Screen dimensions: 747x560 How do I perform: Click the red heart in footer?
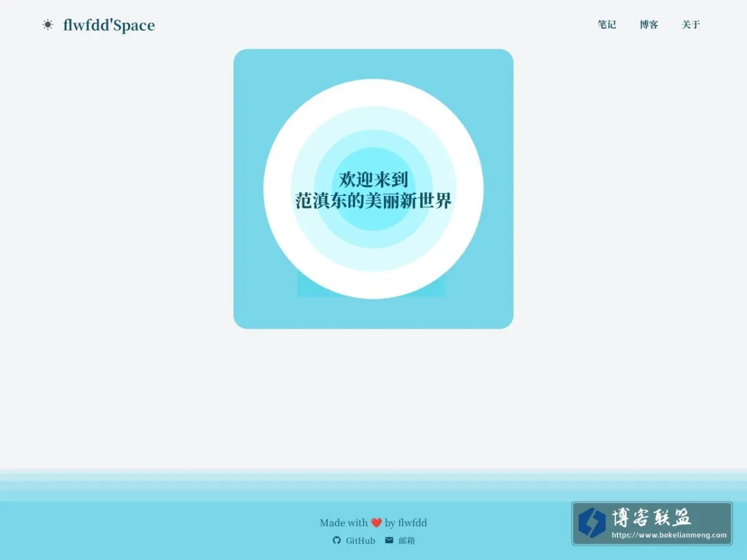[376, 523]
